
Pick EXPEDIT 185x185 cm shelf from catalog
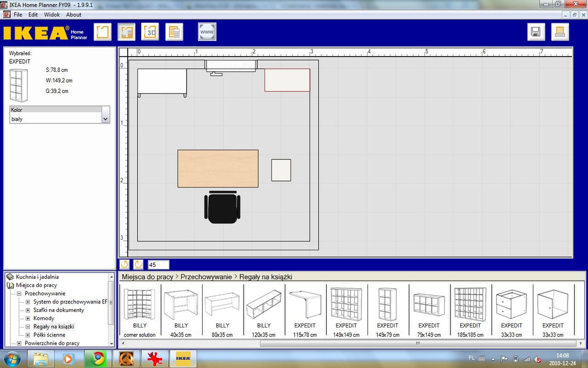click(470, 311)
